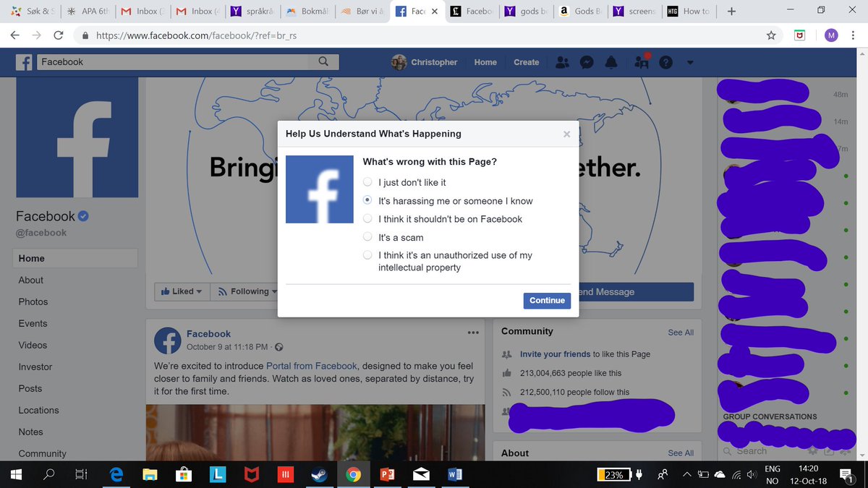
Task: Open post options ellipsis on Facebook post
Action: click(473, 333)
